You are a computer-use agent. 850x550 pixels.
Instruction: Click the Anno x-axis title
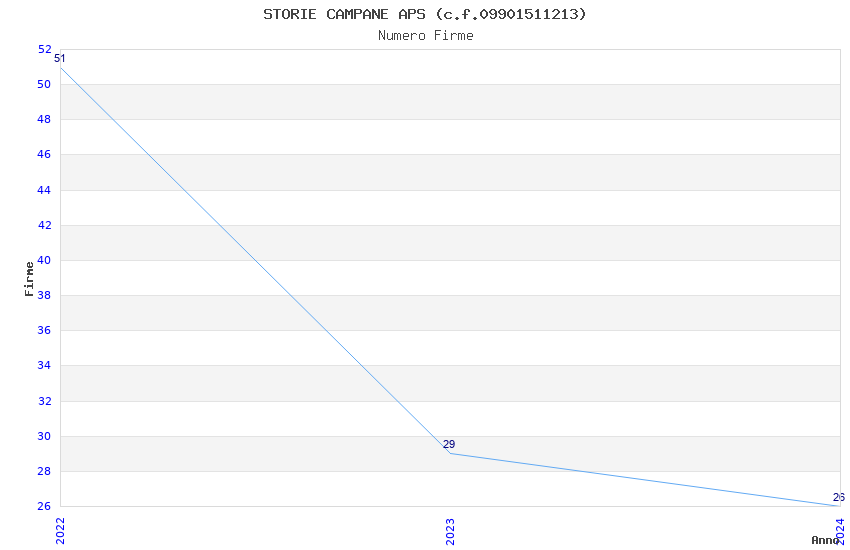coord(825,540)
